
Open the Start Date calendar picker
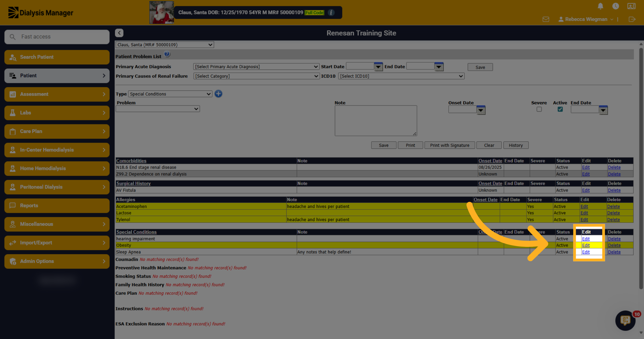[x=378, y=67]
